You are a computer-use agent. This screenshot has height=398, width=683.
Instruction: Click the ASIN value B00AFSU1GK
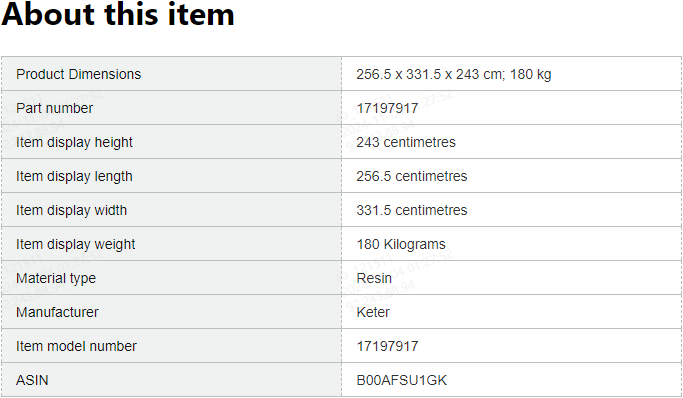[402, 380]
